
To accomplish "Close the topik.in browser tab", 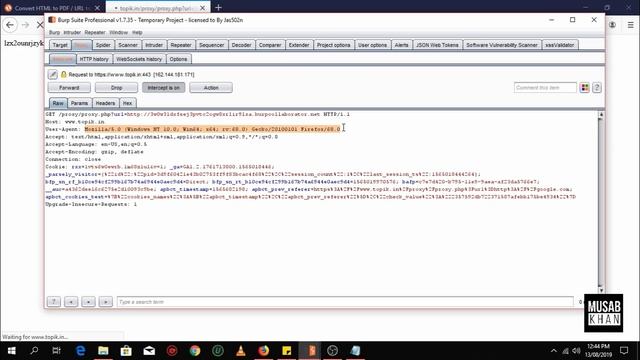I will click(x=202, y=8).
